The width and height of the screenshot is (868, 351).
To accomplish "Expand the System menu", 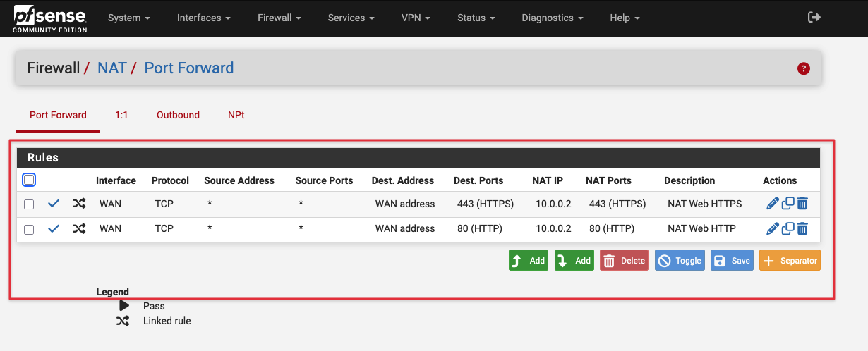I will (x=128, y=18).
